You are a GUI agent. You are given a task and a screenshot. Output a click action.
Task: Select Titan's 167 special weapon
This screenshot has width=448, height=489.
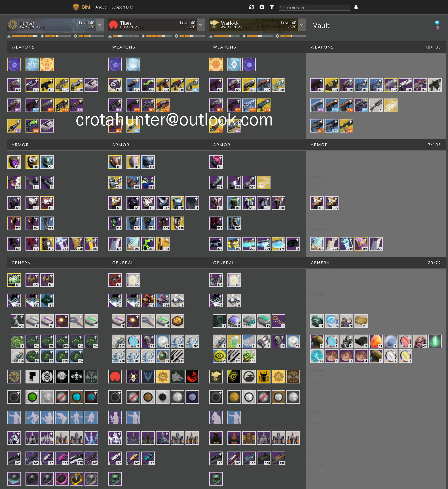tap(163, 105)
